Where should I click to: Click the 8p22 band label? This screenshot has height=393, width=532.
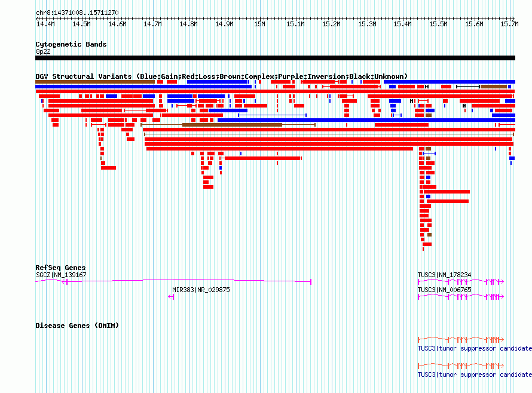[x=43, y=51]
